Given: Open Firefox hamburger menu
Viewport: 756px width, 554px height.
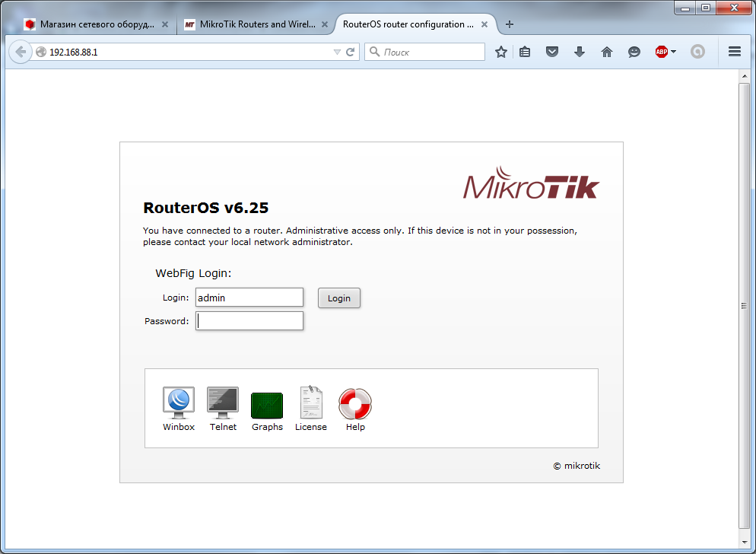Looking at the screenshot, I should (734, 52).
